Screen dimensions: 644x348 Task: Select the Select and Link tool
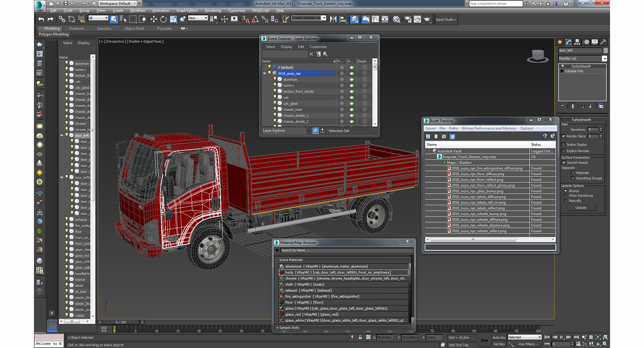point(62,19)
